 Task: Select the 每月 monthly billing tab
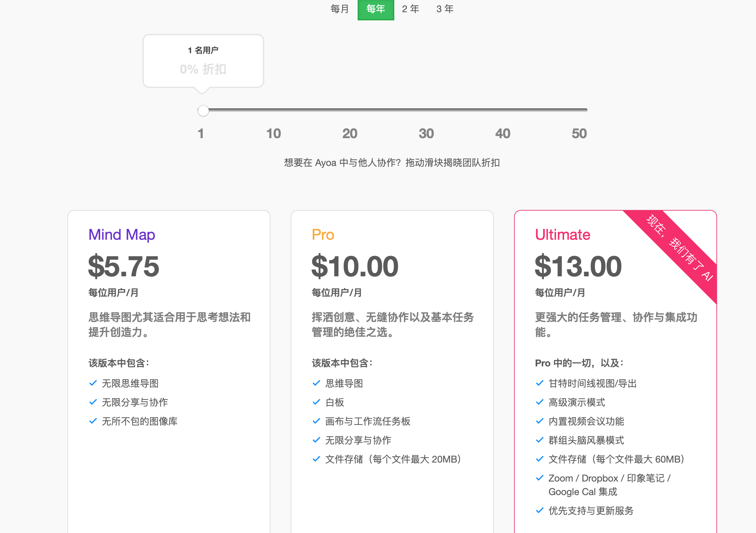point(339,9)
